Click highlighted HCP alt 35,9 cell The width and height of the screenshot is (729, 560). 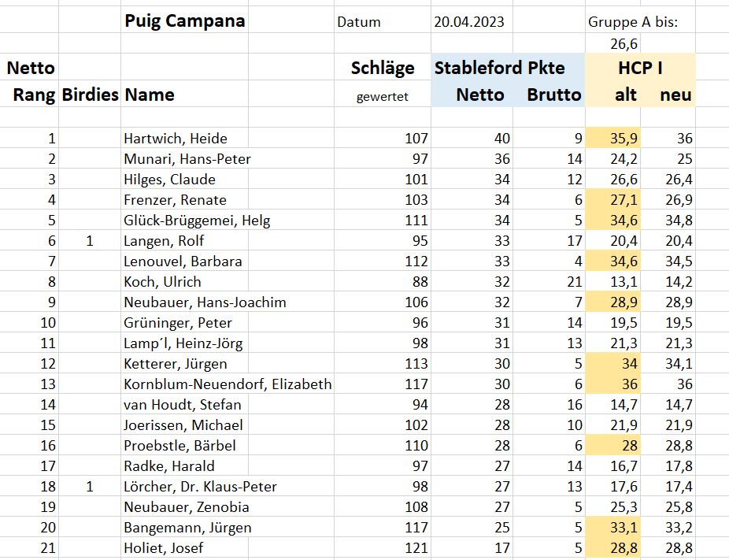pos(612,138)
